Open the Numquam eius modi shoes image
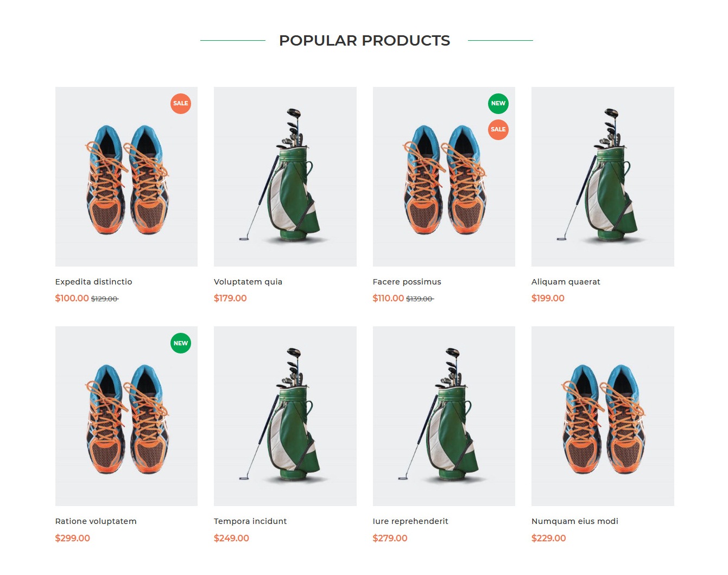The height and width of the screenshot is (575, 728). click(603, 415)
